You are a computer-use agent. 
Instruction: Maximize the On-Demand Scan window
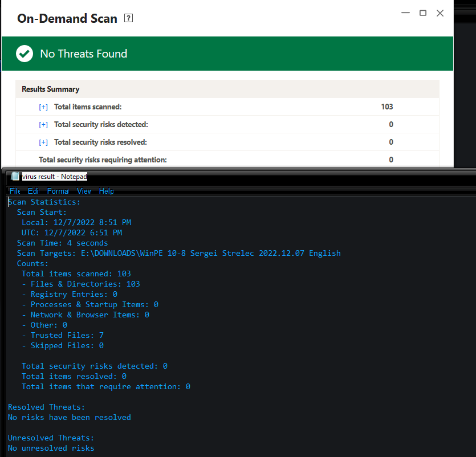423,13
